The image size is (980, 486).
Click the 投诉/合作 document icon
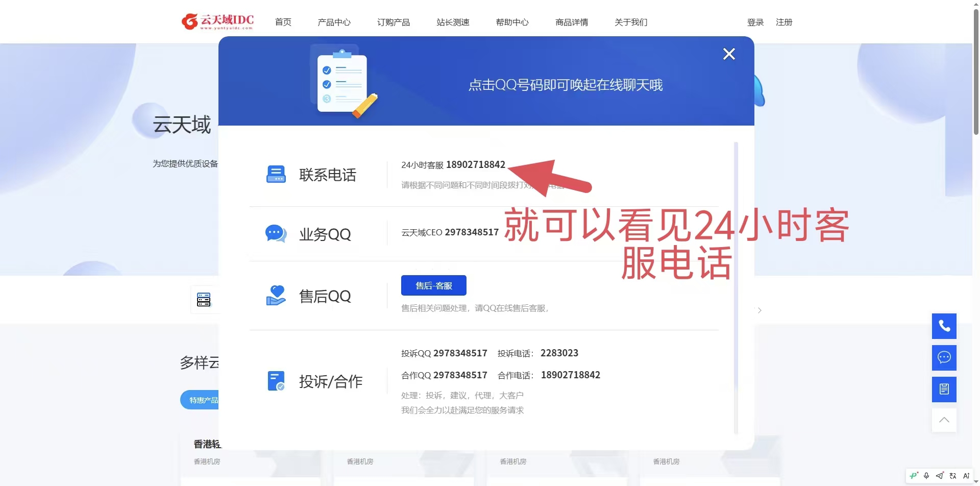click(x=276, y=381)
